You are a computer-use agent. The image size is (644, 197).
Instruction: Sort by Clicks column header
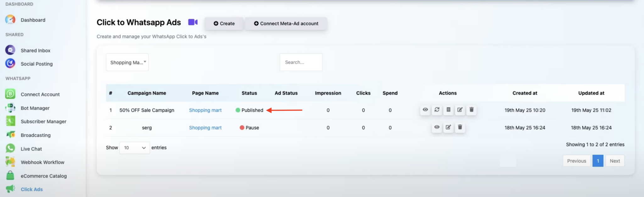[363, 93]
